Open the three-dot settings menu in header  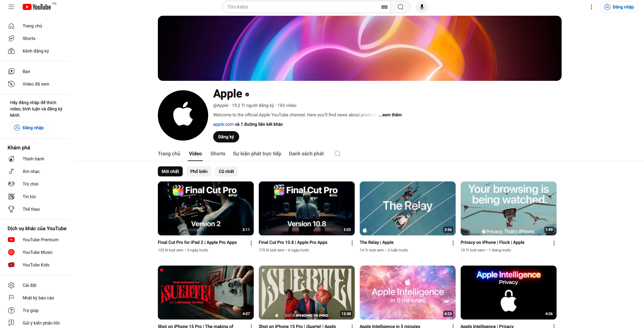coord(591,7)
